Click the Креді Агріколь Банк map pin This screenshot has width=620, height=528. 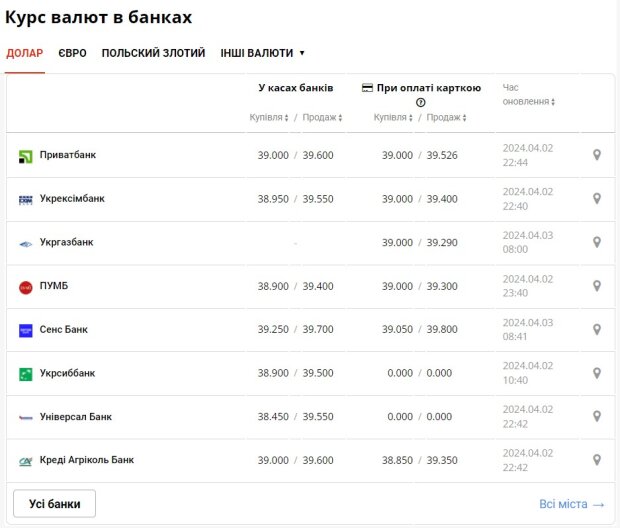pos(597,460)
